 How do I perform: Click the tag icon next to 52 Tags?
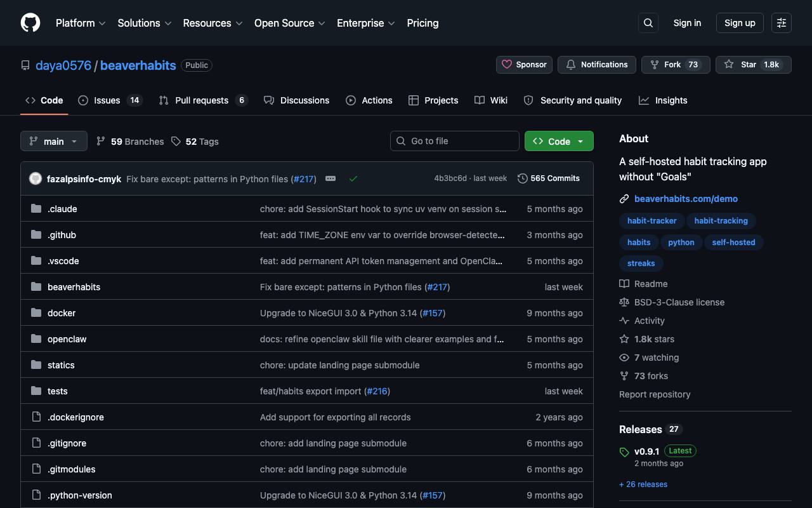[x=176, y=141]
